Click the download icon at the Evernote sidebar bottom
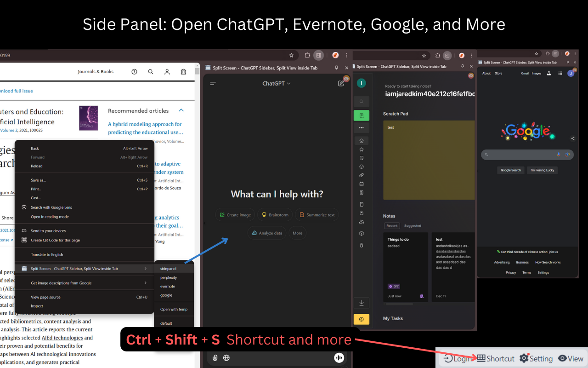Screen dimensions: 588x368 [362, 303]
